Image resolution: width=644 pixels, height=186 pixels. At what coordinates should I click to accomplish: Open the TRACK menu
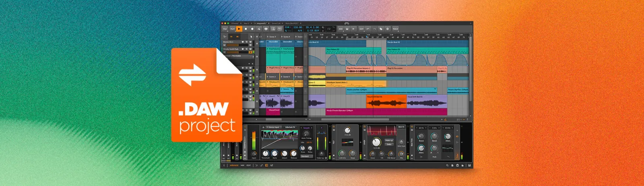(x=395, y=29)
